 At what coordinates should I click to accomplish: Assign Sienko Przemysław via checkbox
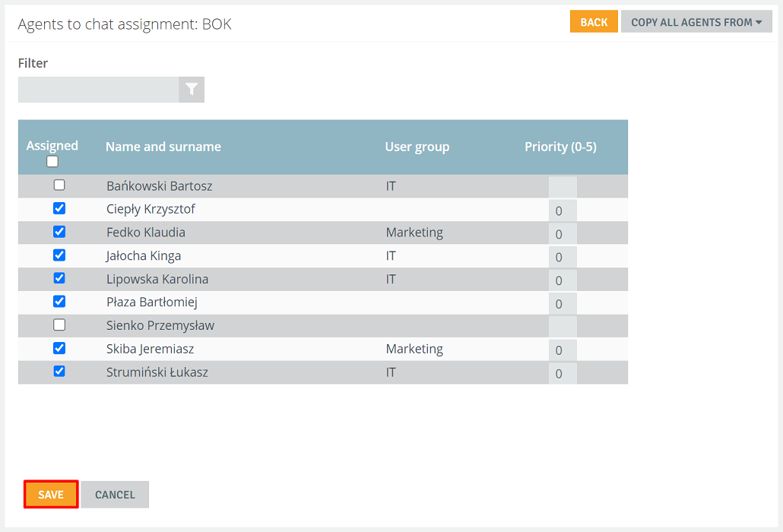click(59, 325)
